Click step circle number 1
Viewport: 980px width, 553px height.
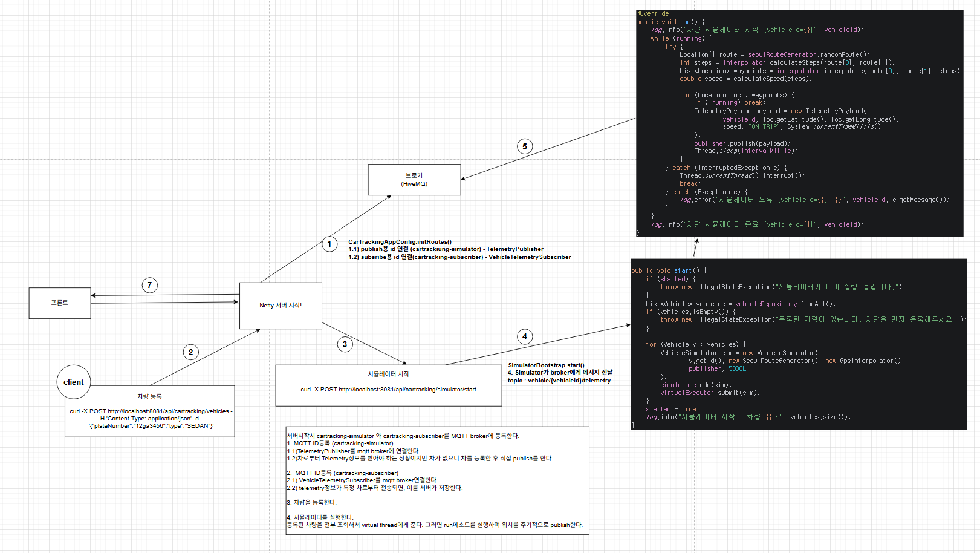tap(329, 244)
